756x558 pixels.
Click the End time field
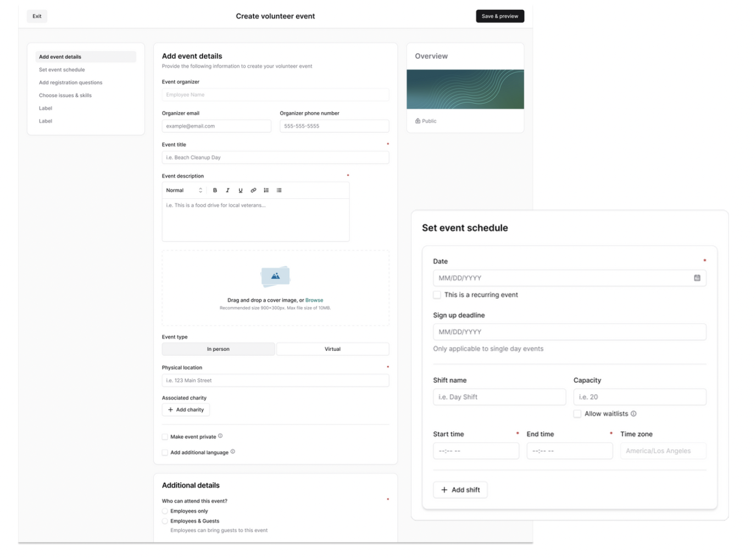(x=570, y=451)
